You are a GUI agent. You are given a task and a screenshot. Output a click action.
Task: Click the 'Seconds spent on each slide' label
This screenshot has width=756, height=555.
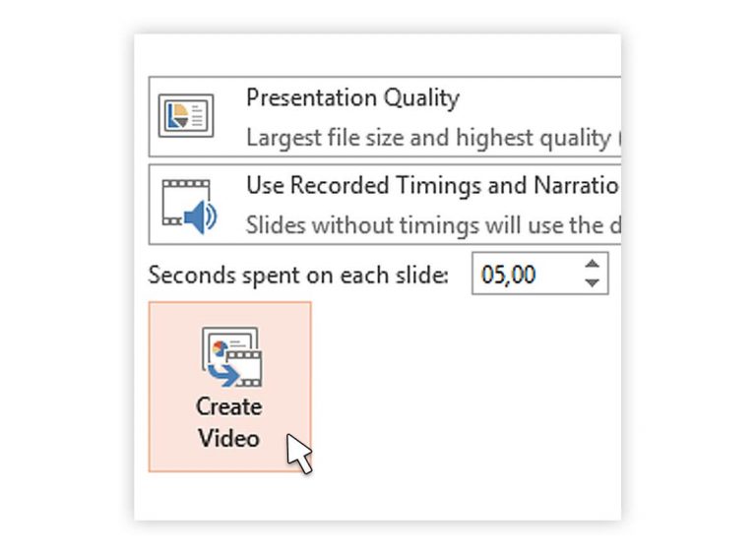pos(298,275)
